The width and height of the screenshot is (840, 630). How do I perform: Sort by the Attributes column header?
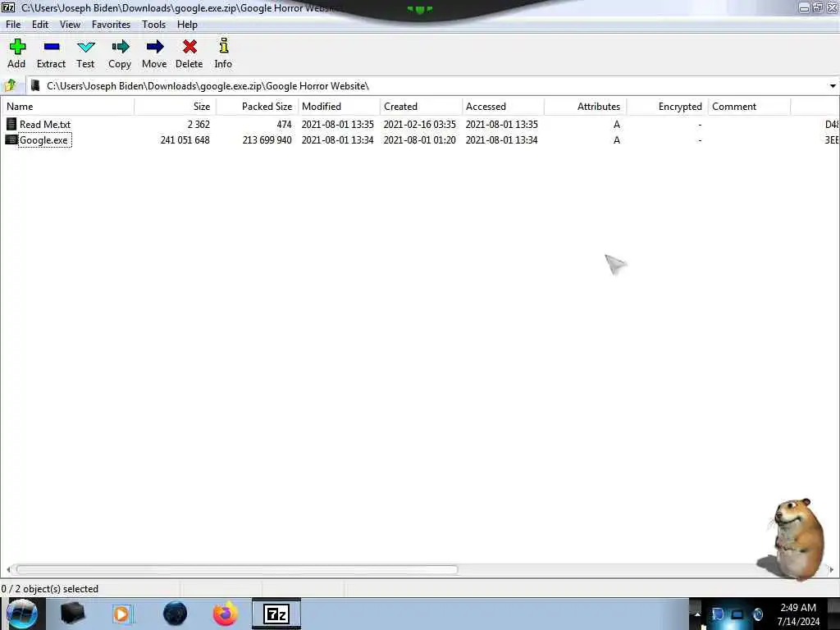585,107
